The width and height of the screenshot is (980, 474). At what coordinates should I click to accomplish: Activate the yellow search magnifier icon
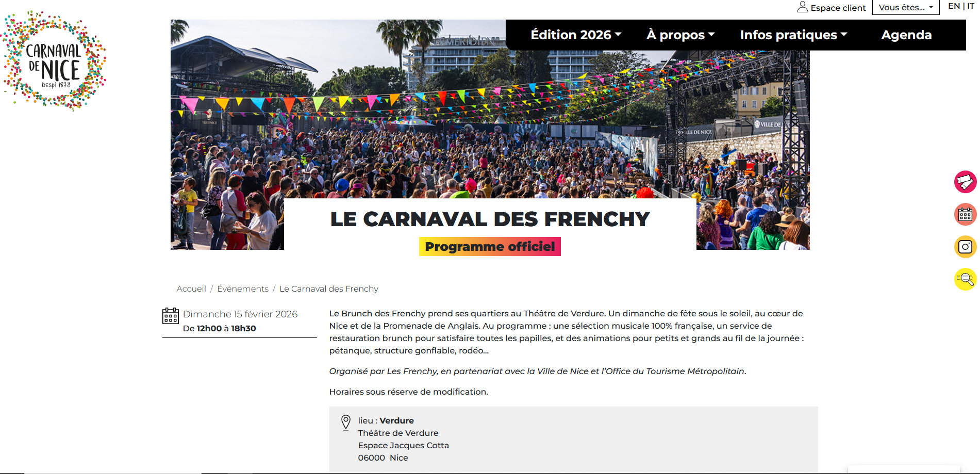[x=965, y=279]
